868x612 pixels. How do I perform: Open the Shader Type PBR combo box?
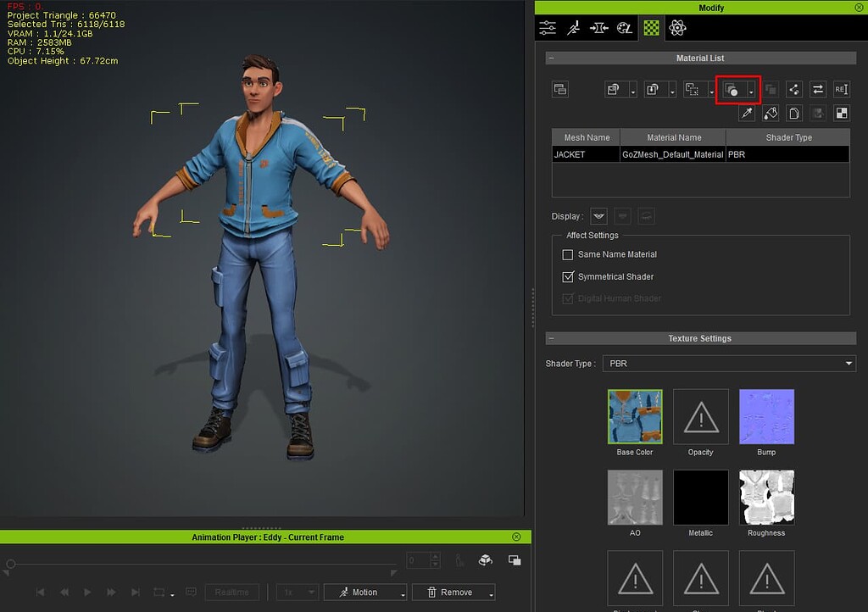point(729,364)
